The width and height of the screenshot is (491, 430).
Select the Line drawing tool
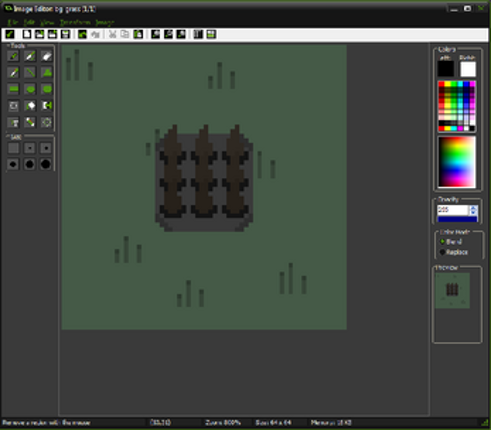(30, 72)
